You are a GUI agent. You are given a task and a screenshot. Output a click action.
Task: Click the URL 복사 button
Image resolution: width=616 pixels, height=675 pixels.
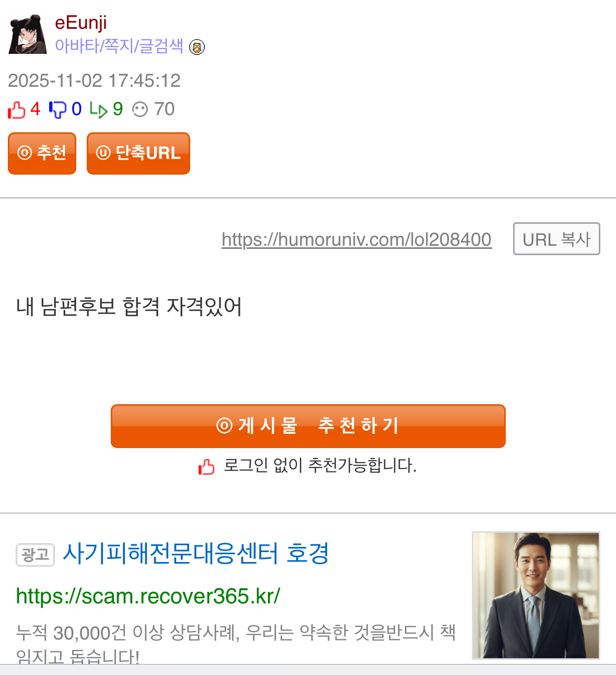pos(556,239)
